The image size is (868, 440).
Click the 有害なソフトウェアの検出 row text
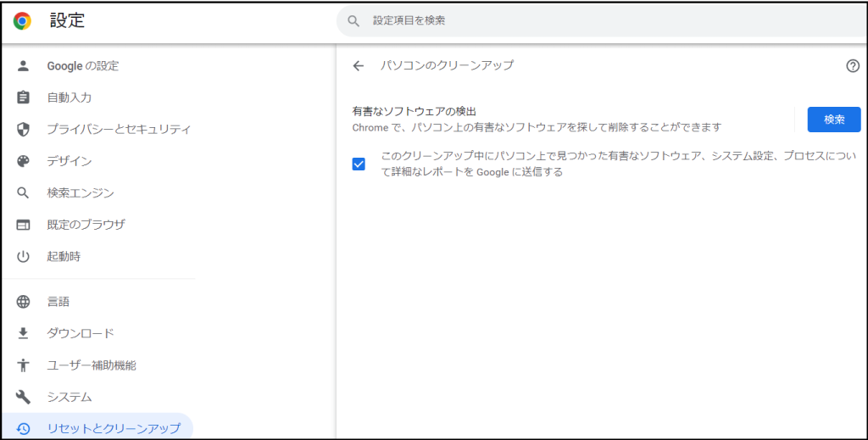(414, 112)
